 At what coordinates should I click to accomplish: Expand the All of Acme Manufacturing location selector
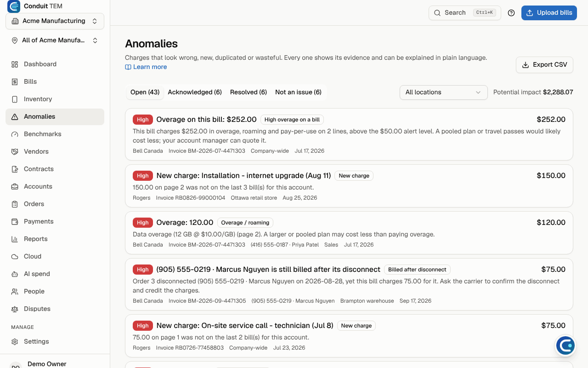click(55, 40)
